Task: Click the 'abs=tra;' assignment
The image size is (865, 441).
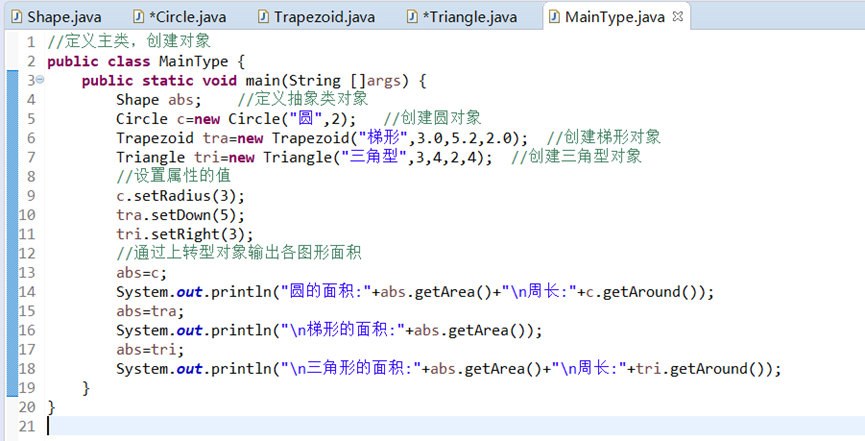Action: 150,311
